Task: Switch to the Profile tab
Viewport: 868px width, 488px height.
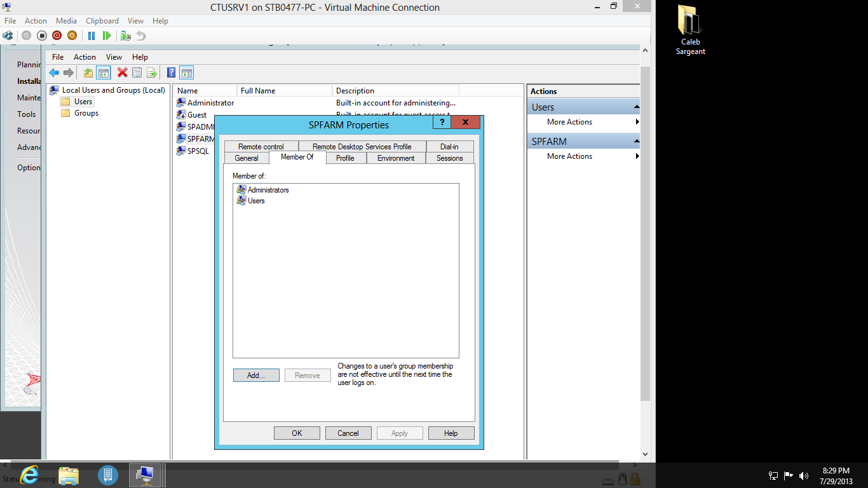Action: 345,158
